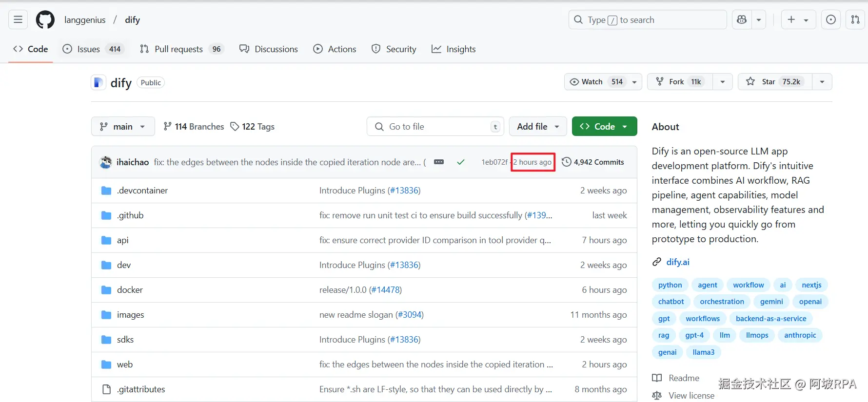
Task: Select the python topic tag
Action: pyautogui.click(x=670, y=285)
